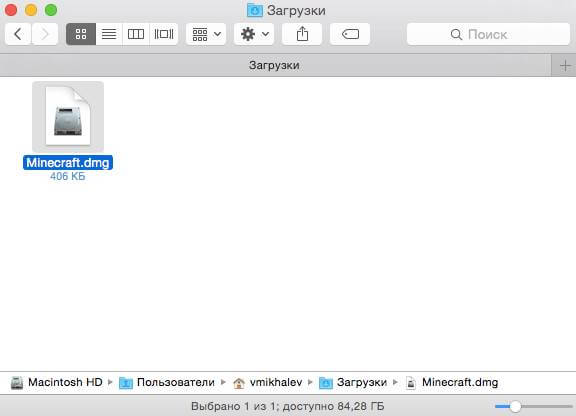
Task: Click Загрузки folder in path bar
Action: (353, 382)
